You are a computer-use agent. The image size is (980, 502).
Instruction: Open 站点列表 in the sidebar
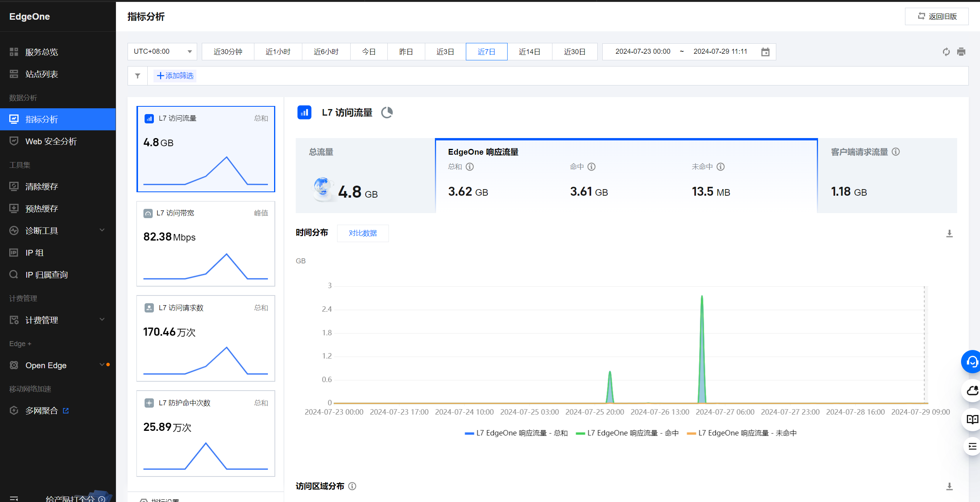pos(58,74)
